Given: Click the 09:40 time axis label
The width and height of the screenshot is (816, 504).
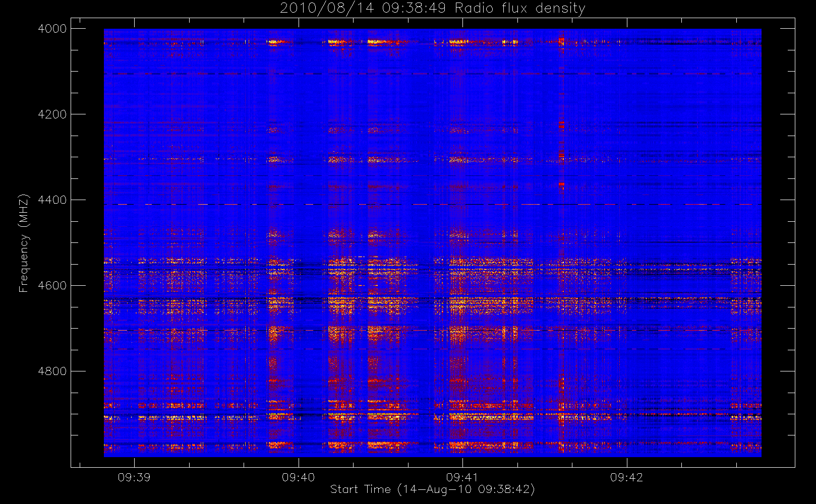Looking at the screenshot, I should coord(298,477).
